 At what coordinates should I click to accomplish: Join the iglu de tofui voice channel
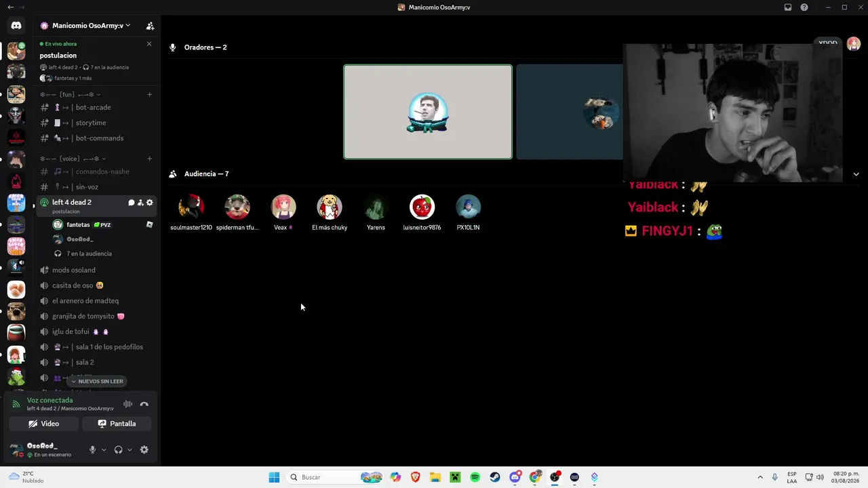(95, 331)
